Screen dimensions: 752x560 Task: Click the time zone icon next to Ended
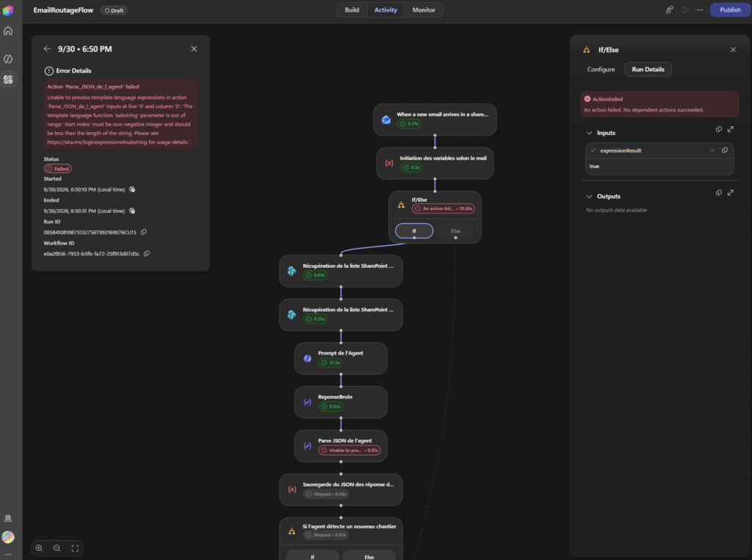[132, 211]
